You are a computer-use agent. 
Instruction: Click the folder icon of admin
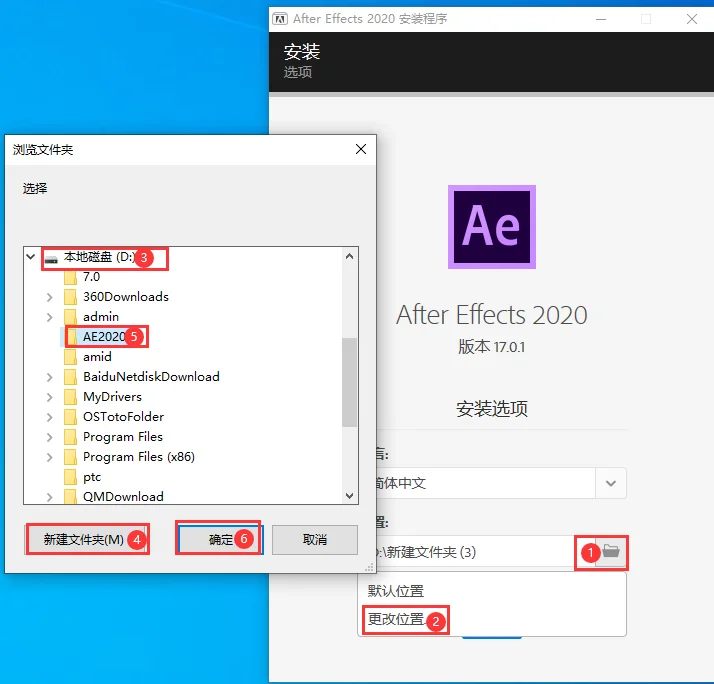coord(70,316)
